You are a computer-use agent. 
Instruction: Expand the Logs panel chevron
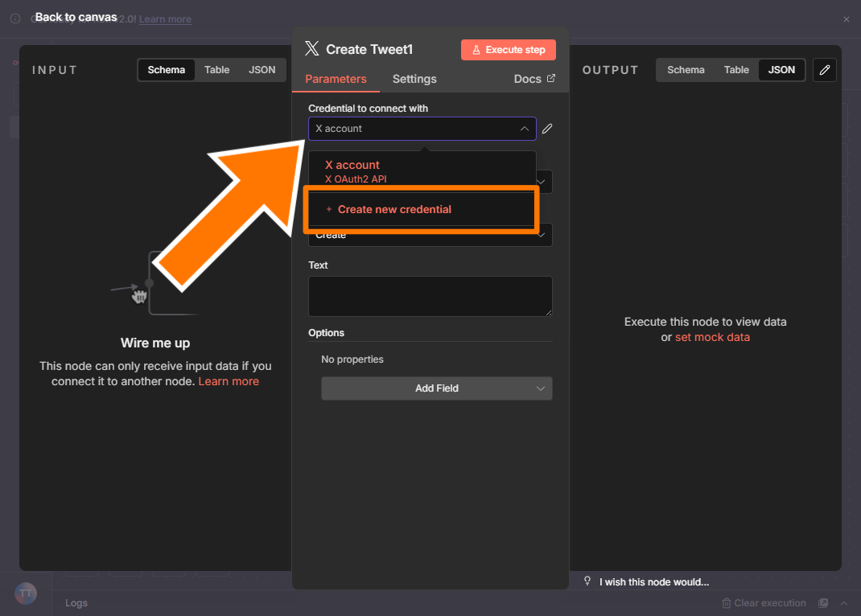(844, 603)
